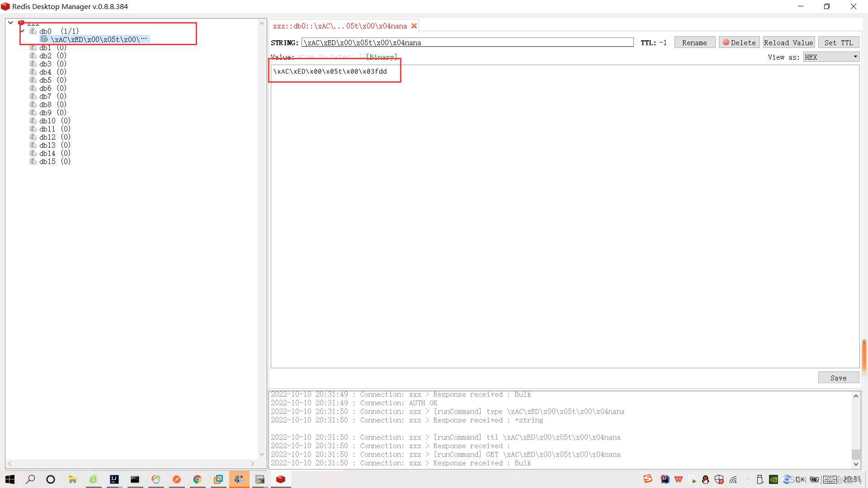Switch to the open key tab
Viewport: 868px width, 488px height.
(339, 26)
